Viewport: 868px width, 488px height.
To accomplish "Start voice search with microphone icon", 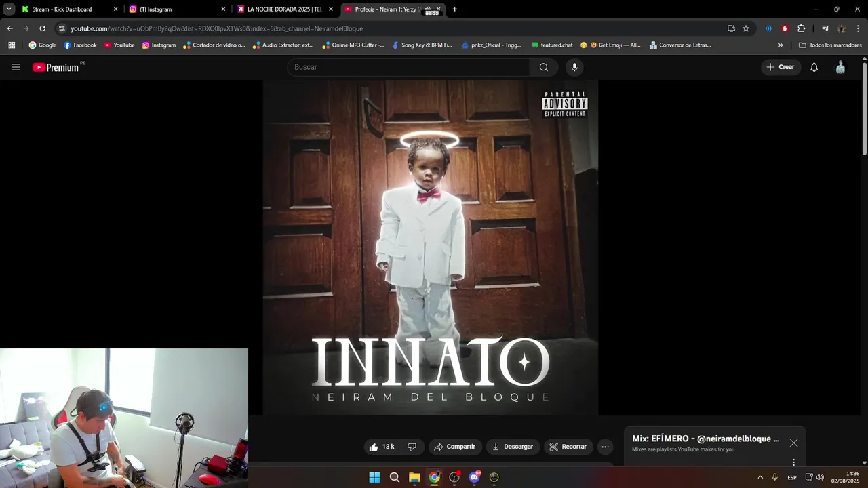I will click(574, 67).
